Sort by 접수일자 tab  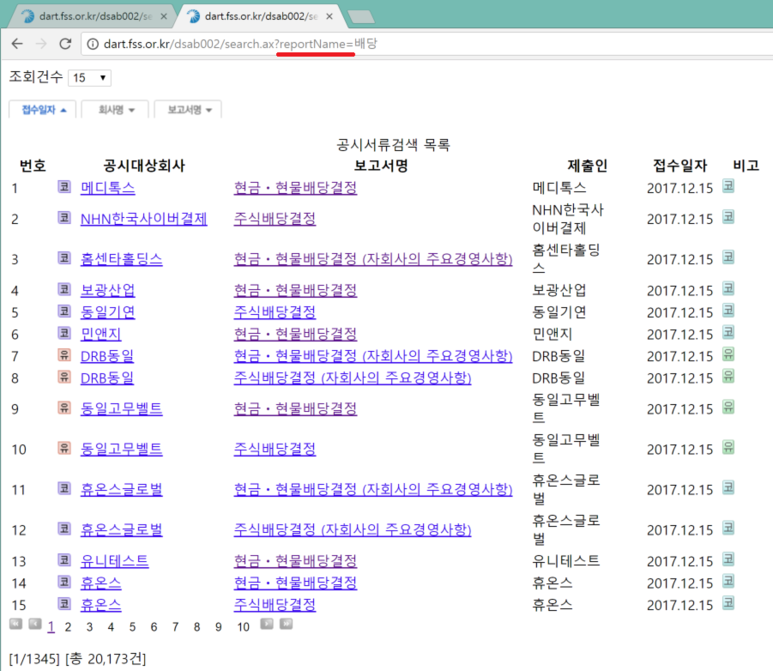(x=43, y=109)
